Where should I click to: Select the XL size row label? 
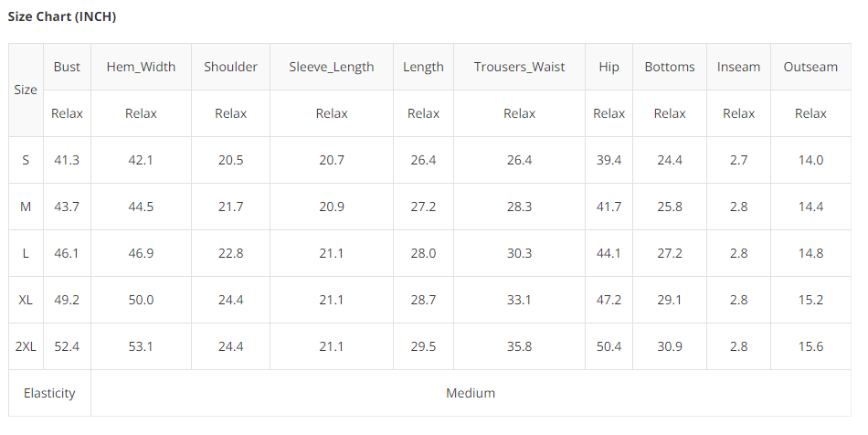click(26, 300)
